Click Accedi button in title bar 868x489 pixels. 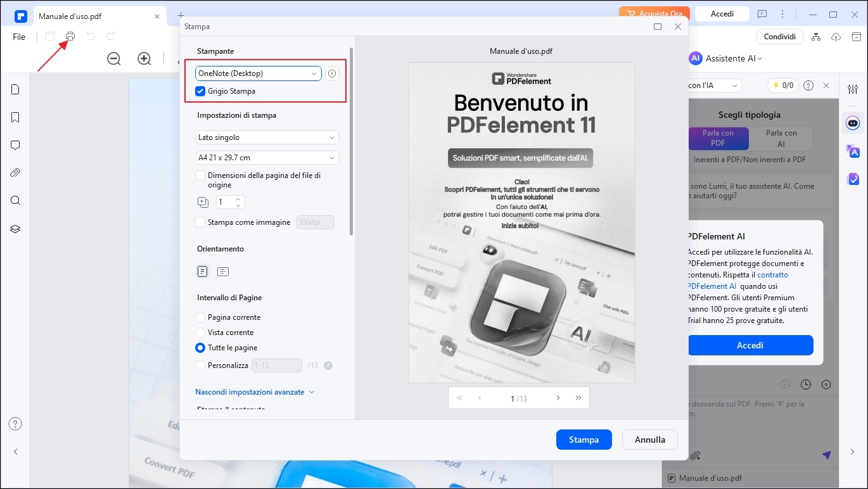pyautogui.click(x=722, y=14)
